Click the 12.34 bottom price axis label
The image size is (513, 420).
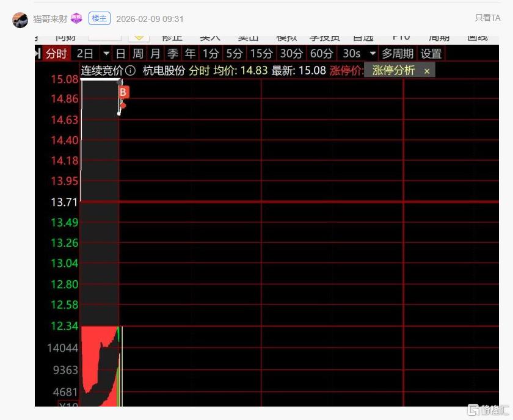point(65,326)
